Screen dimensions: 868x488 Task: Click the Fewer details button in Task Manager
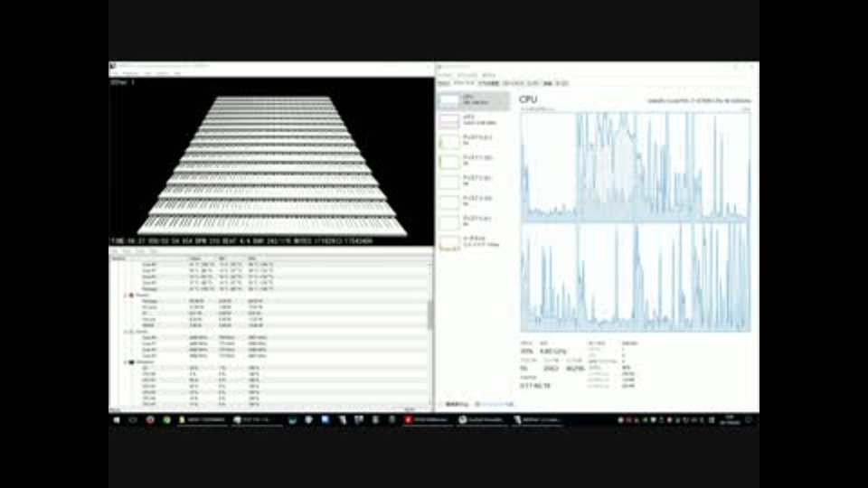pos(455,405)
